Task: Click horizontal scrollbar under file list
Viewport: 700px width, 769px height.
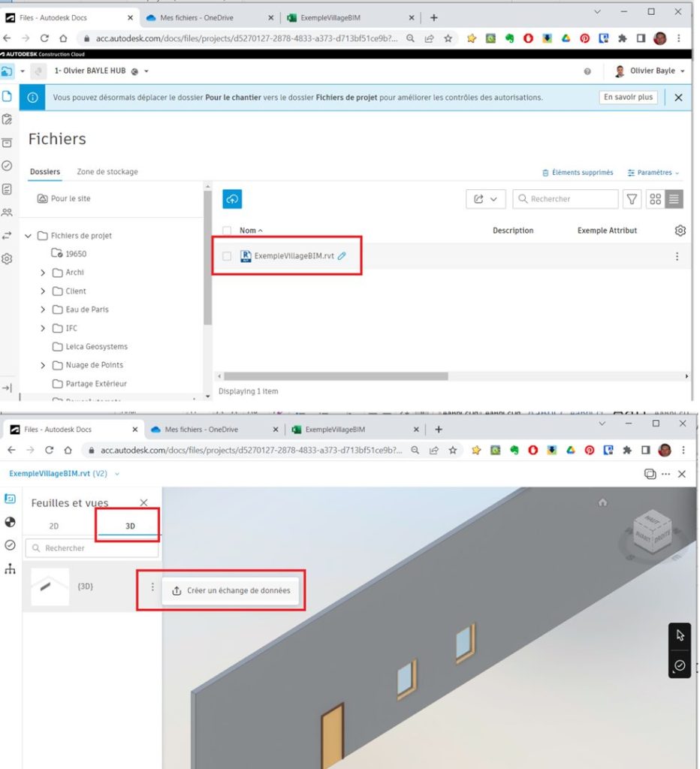Action: pyautogui.click(x=336, y=376)
